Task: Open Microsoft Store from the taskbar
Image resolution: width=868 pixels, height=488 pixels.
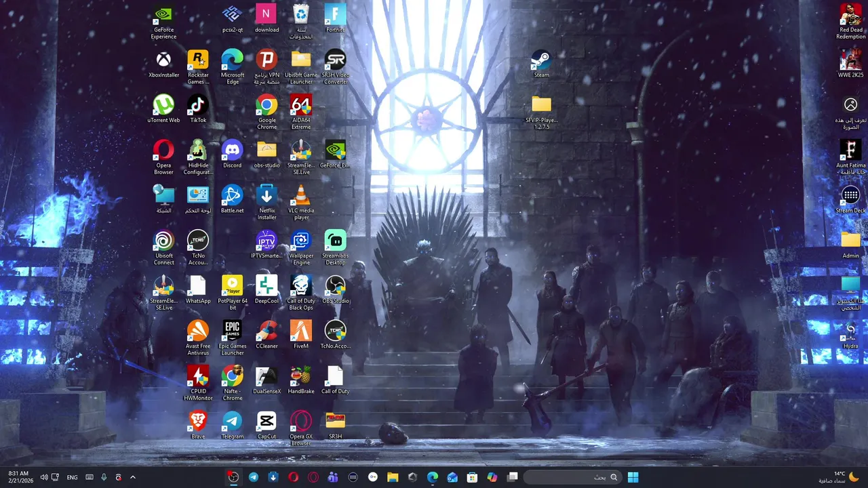Action: pyautogui.click(x=473, y=477)
